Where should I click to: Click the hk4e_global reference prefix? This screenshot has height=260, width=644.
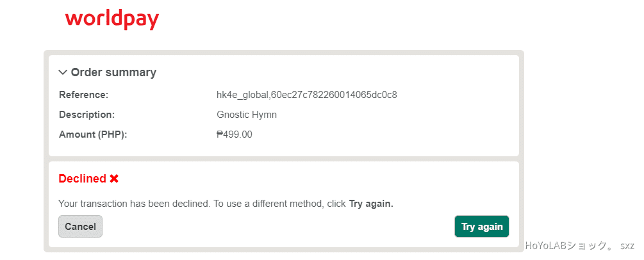click(x=242, y=95)
